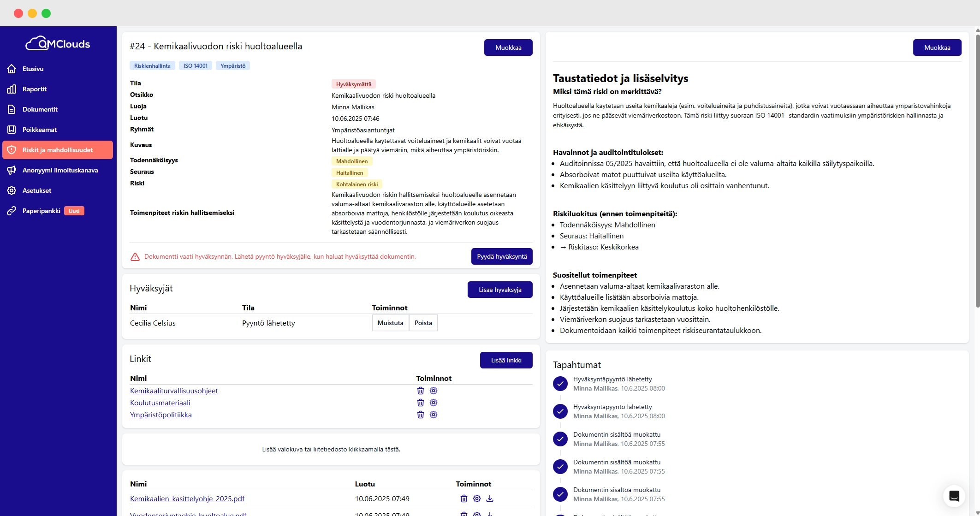Delete the Ympäristöpolitiikka link with trash icon
The height and width of the screenshot is (516, 980).
(421, 415)
